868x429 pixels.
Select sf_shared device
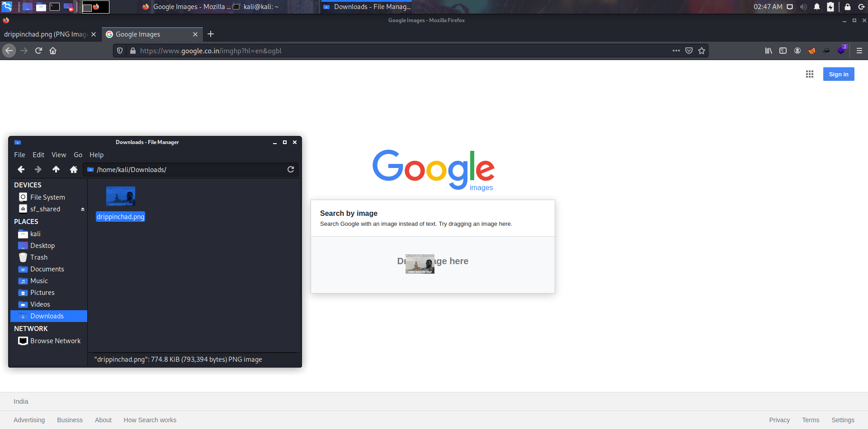(45, 209)
